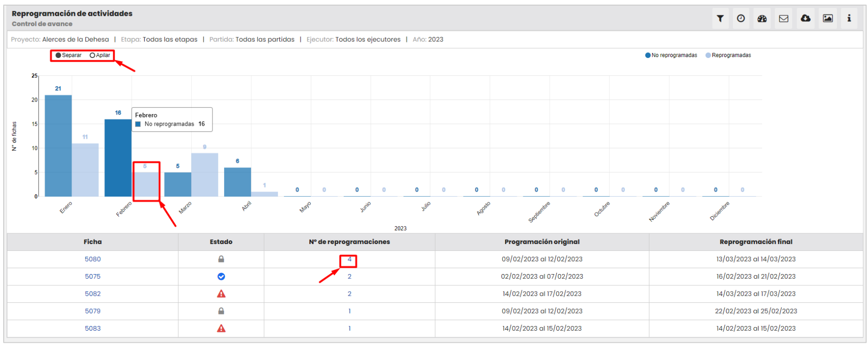Toggle the No reprogramadas legend series
The image size is (868, 346).
[671, 55]
